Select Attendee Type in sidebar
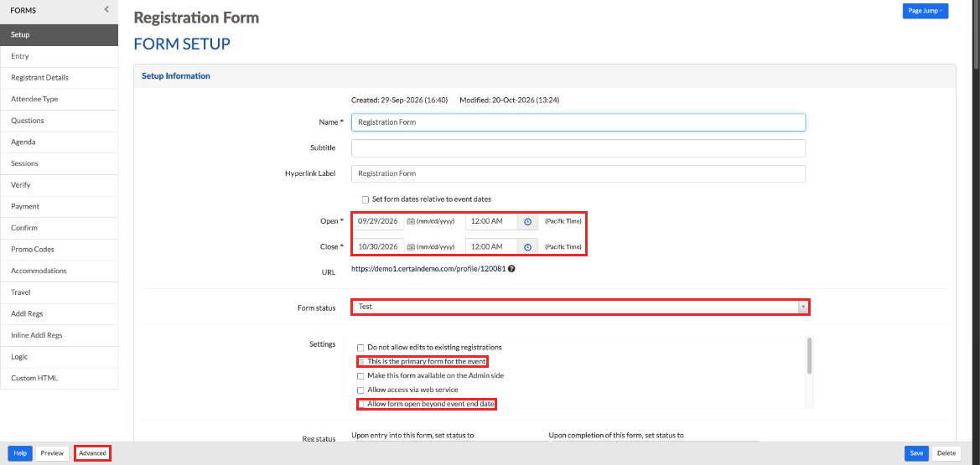980x465 pixels. tap(59, 99)
